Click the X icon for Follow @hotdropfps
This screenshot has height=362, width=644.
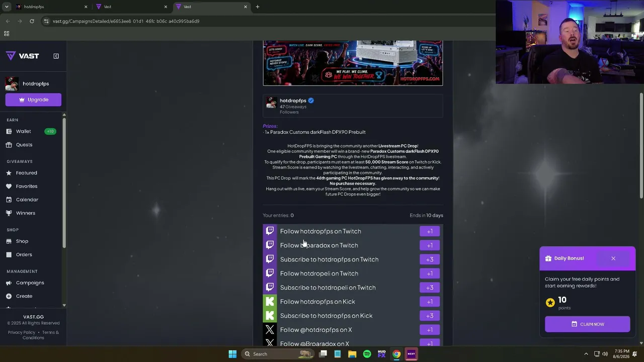[x=270, y=330]
